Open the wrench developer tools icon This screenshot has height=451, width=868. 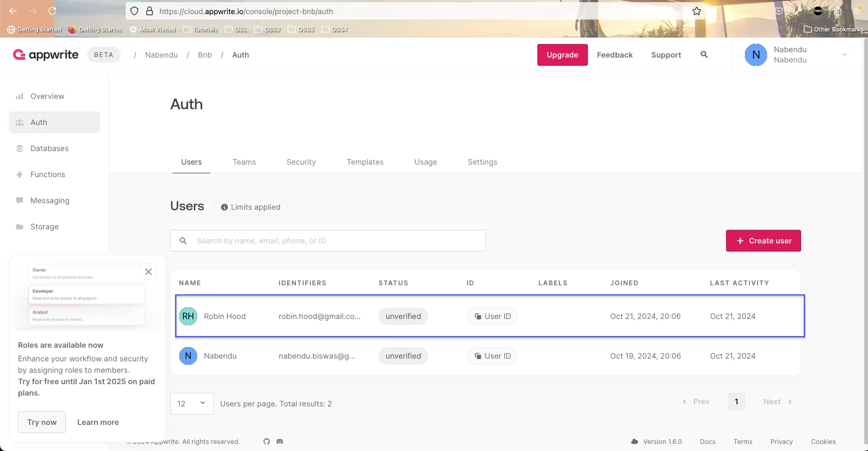(x=798, y=11)
